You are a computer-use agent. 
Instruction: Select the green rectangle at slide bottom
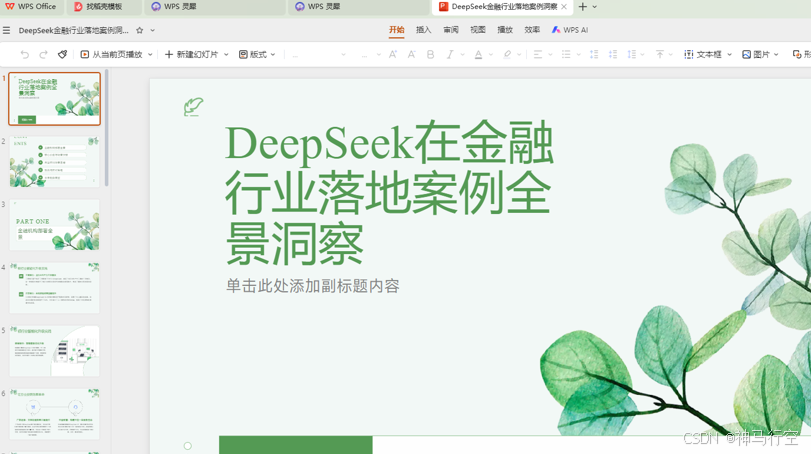(x=295, y=445)
